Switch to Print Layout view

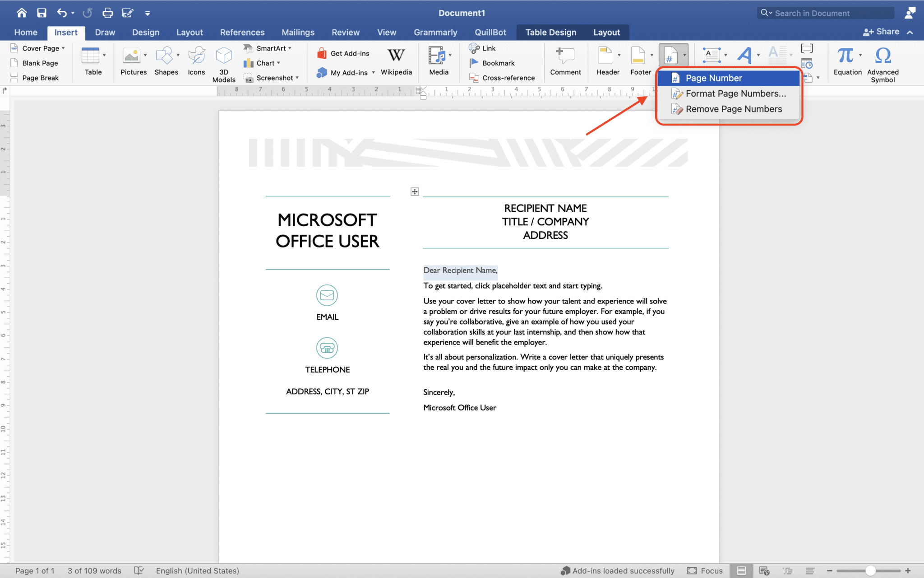click(741, 571)
